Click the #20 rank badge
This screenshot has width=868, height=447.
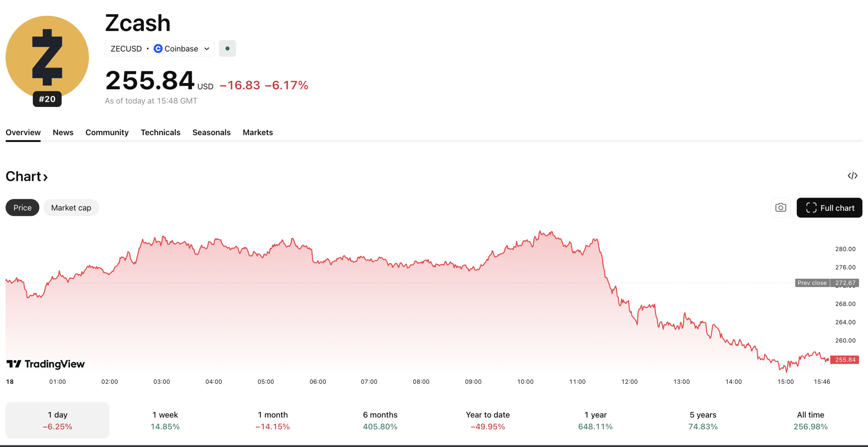click(x=47, y=99)
